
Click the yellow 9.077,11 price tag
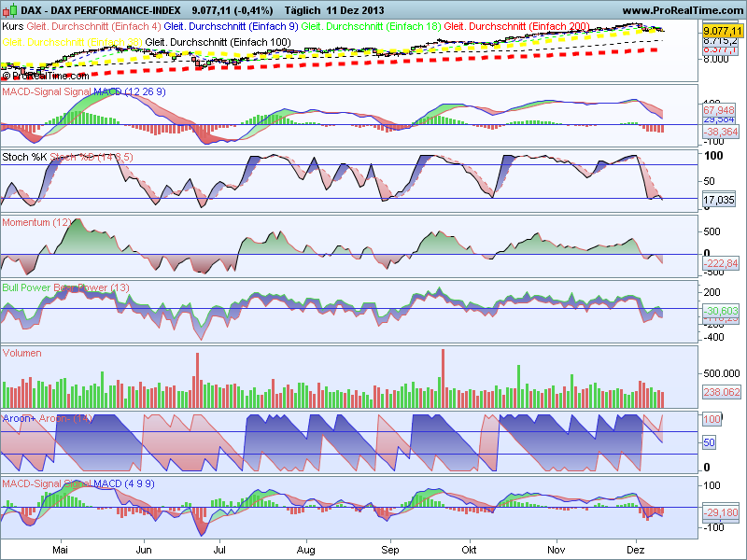click(x=723, y=32)
